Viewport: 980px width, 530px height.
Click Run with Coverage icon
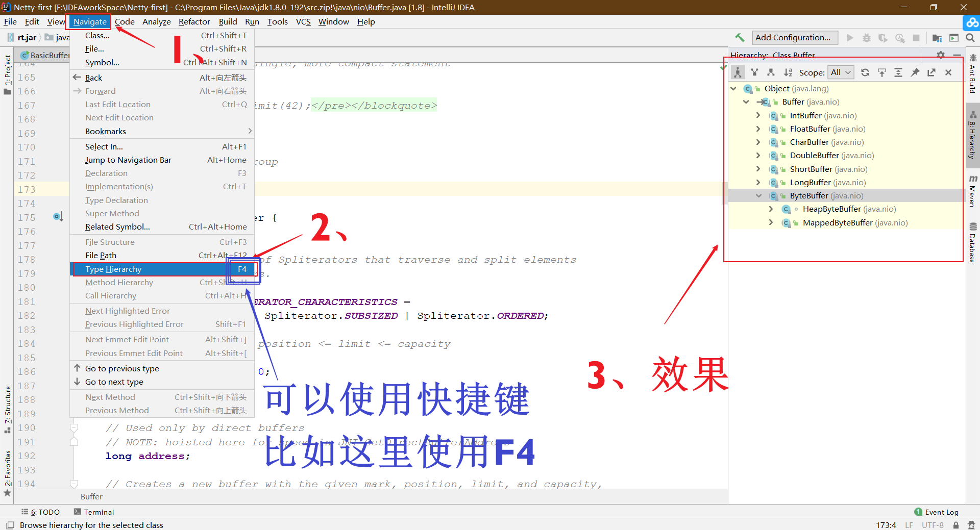[x=883, y=38]
